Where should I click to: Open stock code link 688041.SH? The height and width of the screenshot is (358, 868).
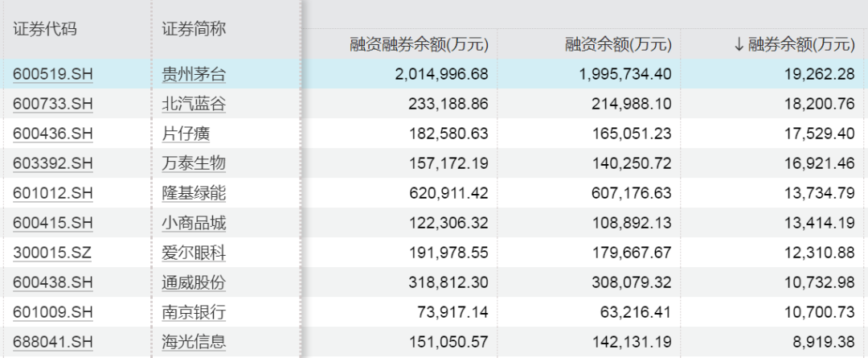click(53, 343)
